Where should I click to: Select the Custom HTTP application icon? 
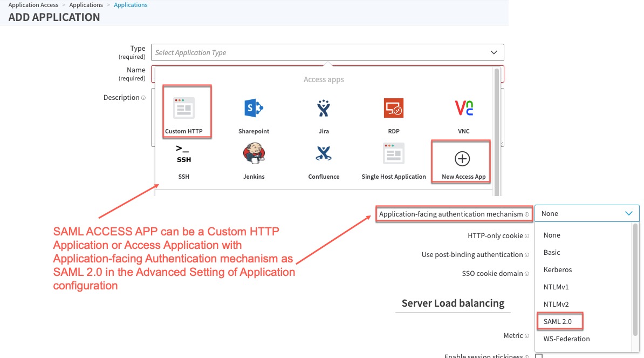click(x=183, y=109)
